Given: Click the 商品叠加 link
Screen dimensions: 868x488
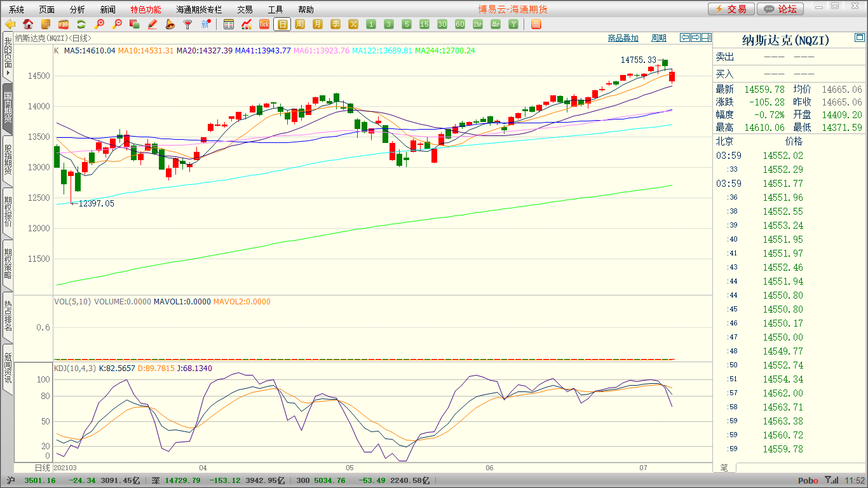Looking at the screenshot, I should [x=623, y=38].
